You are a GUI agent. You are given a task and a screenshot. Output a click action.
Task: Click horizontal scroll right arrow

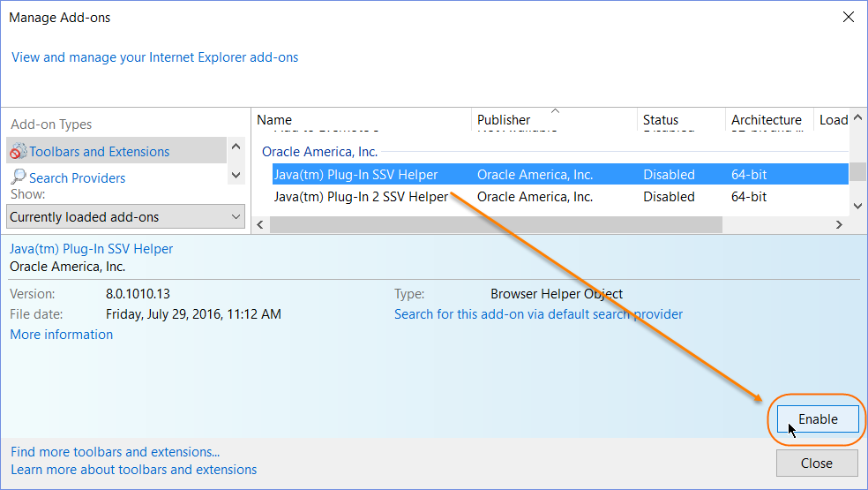(839, 224)
